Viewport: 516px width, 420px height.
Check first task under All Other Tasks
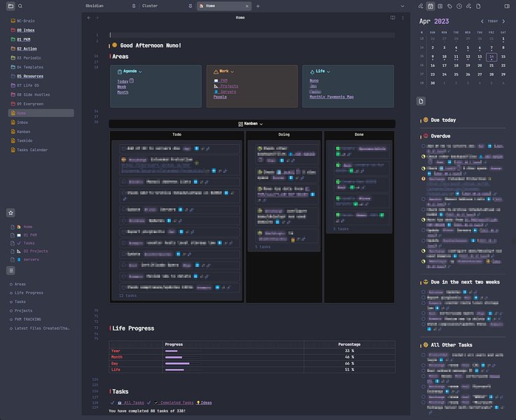click(x=423, y=355)
